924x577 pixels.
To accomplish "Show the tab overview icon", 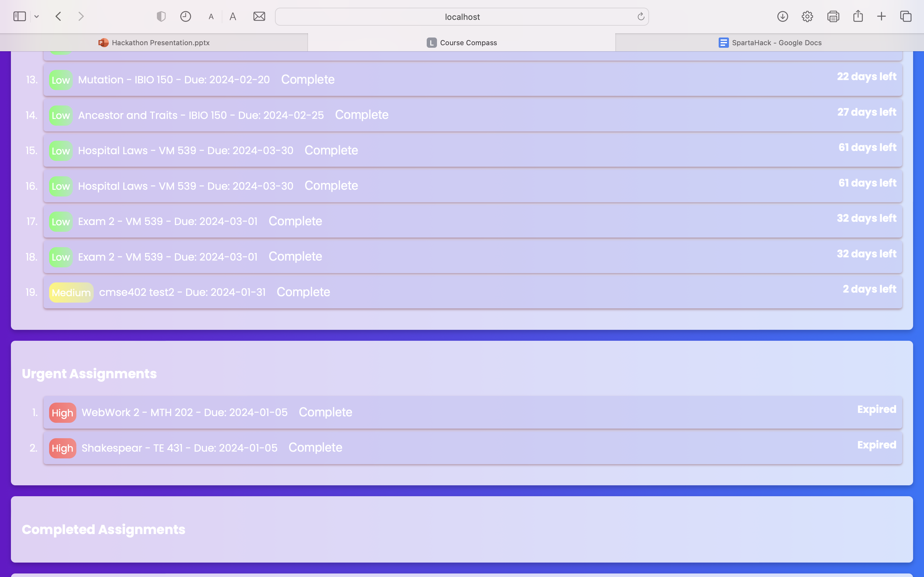I will (x=906, y=16).
